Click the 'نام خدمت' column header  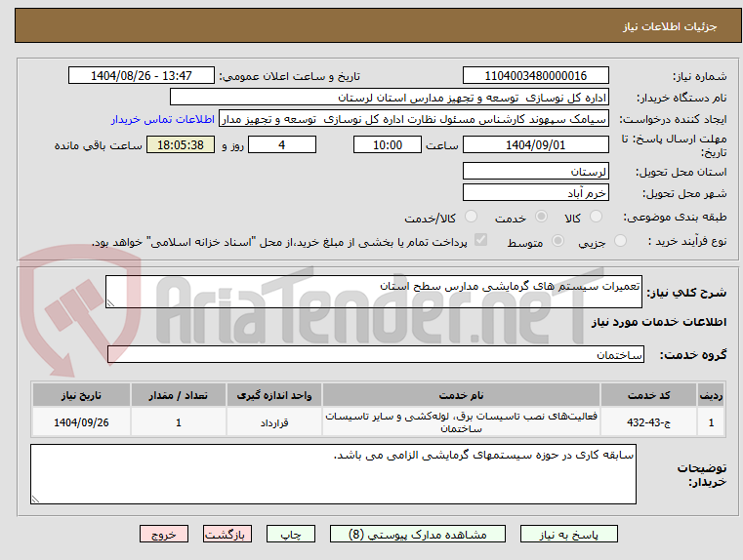[461, 395]
